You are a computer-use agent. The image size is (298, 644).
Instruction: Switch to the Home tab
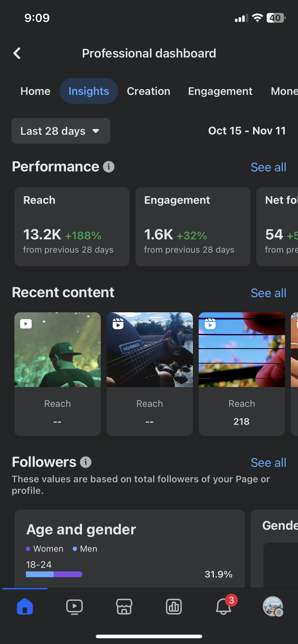pos(35,91)
